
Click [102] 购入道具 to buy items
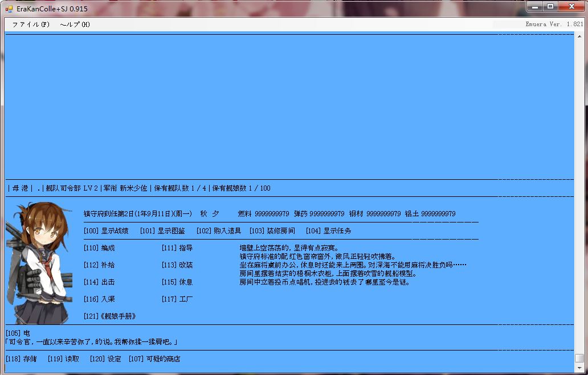pos(219,231)
